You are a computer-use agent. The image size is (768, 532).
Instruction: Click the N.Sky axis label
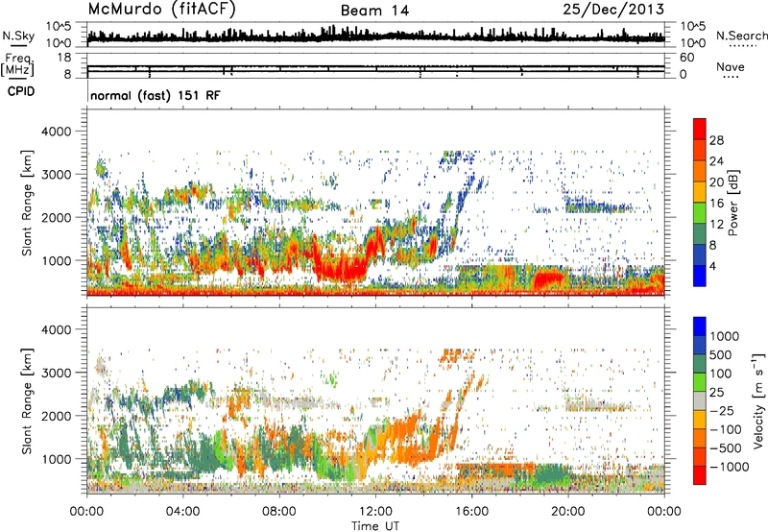18,36
